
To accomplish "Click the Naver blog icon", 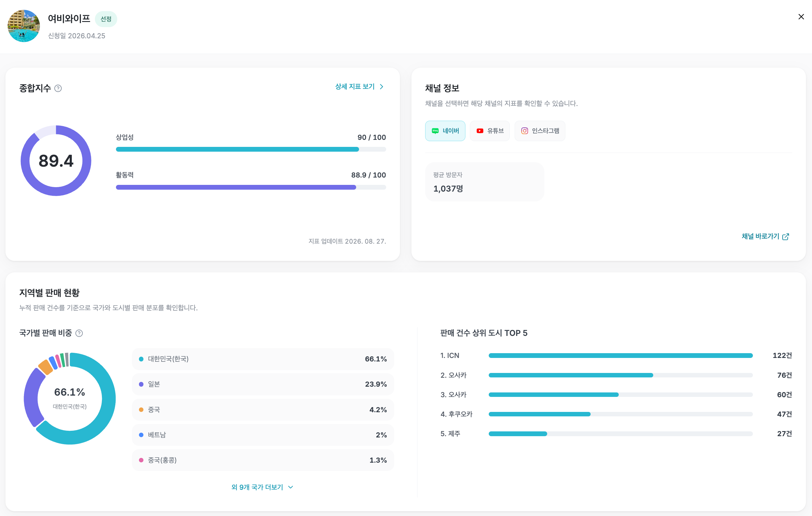I will click(435, 131).
